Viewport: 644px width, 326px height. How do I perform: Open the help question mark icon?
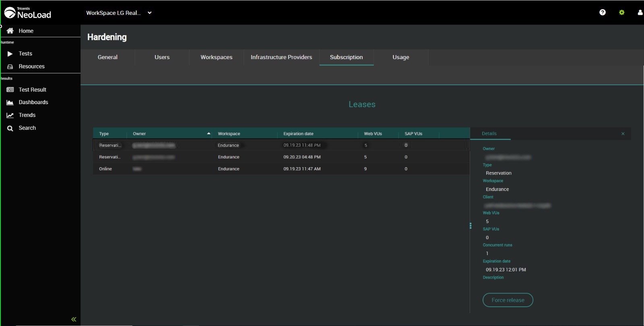[602, 12]
